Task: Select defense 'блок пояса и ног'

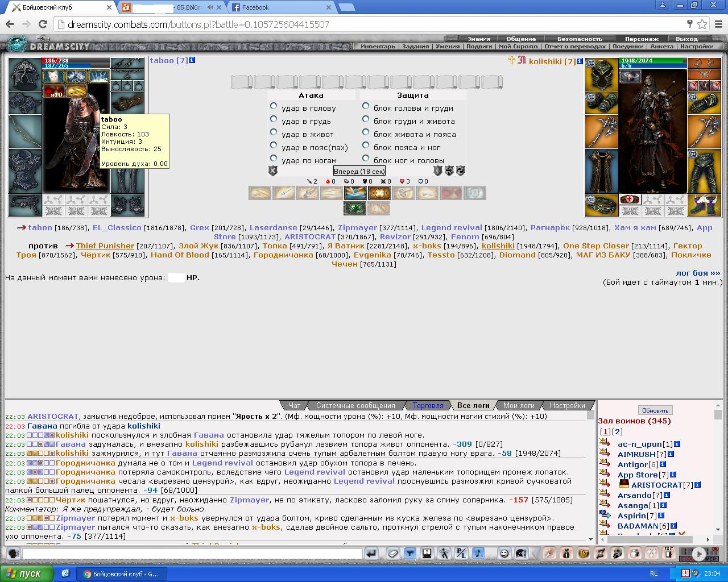Action: tap(366, 145)
